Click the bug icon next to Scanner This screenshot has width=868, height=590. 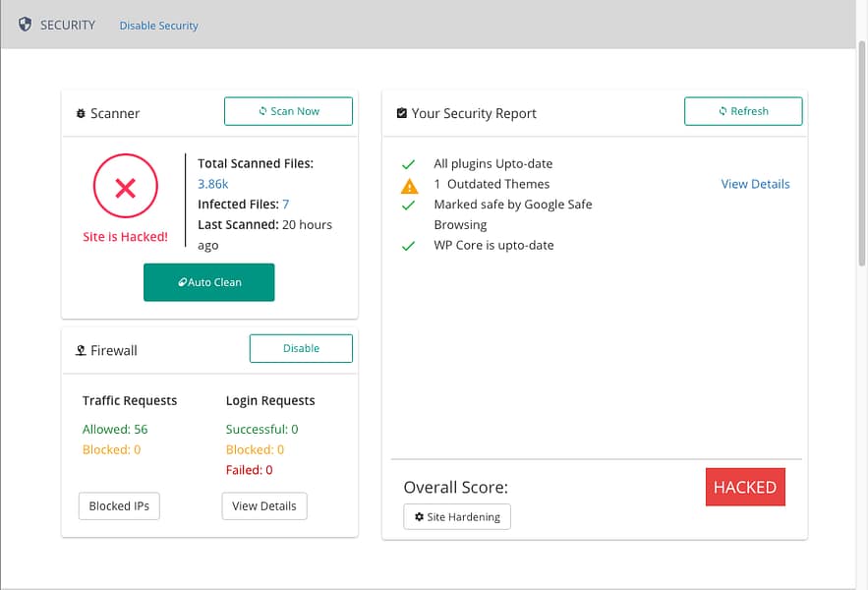81,113
